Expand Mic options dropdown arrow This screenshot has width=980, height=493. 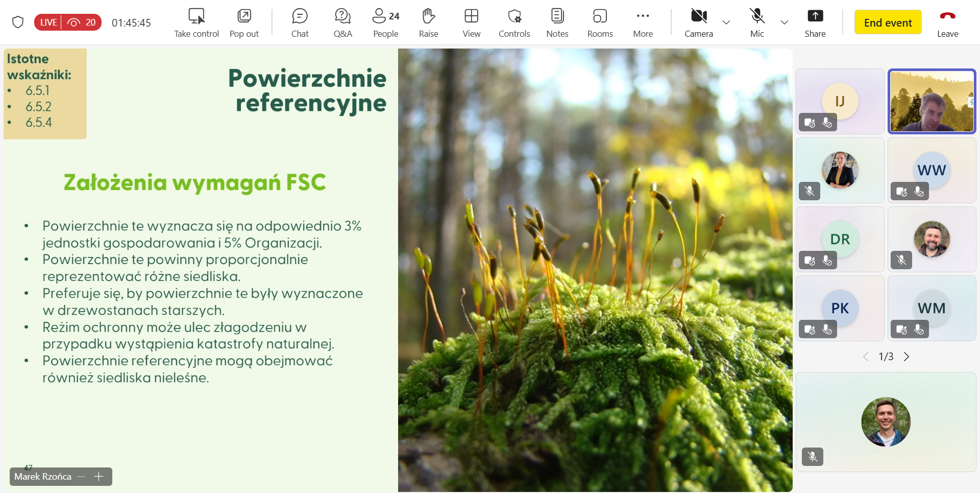785,22
